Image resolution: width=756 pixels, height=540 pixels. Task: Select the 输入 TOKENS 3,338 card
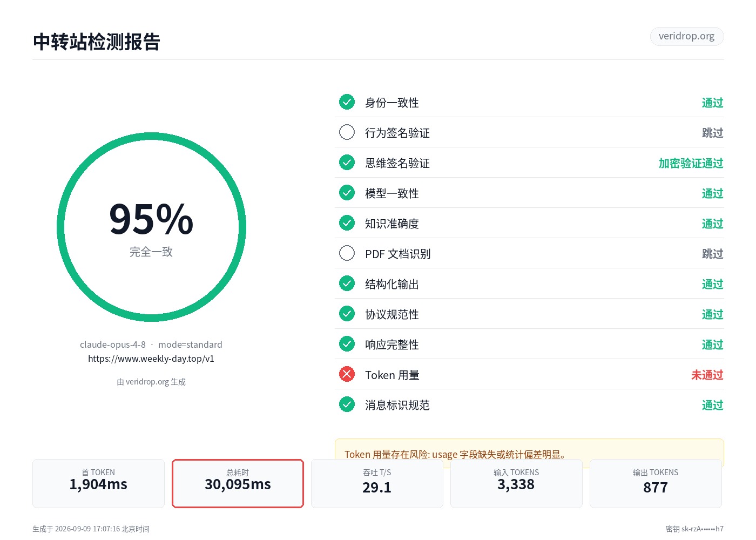click(x=516, y=483)
